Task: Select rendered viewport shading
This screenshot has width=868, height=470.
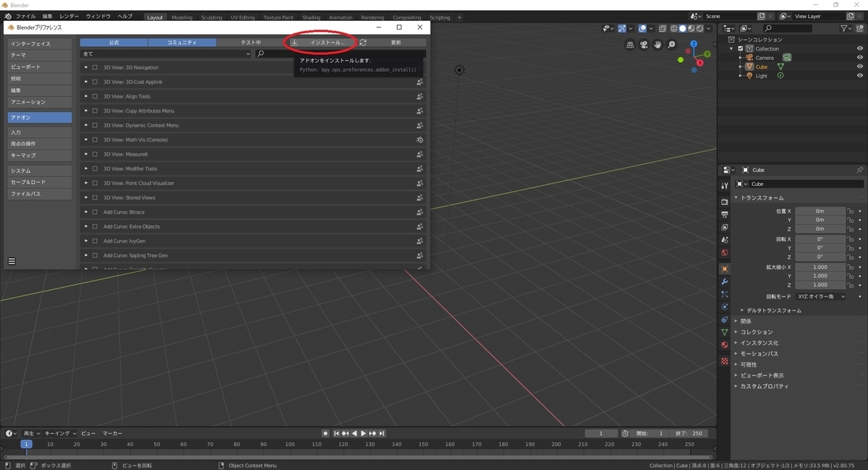Action: pyautogui.click(x=699, y=28)
